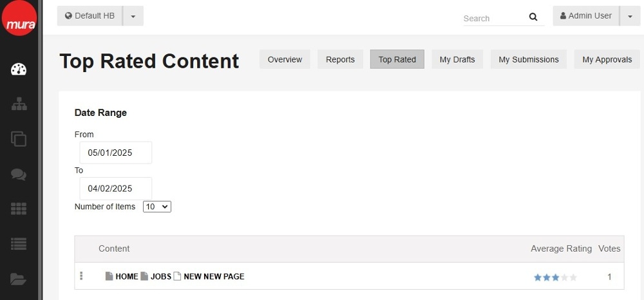Click the Date Range heading

(100, 113)
